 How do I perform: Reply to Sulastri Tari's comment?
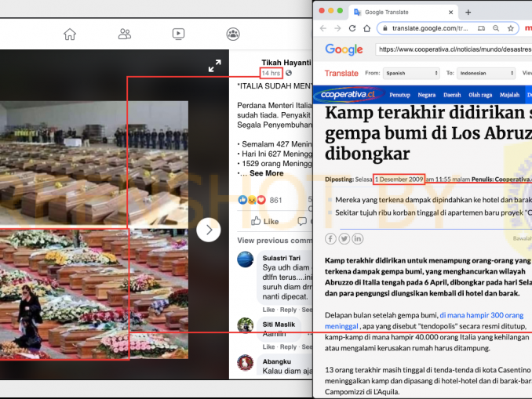pyautogui.click(x=289, y=310)
